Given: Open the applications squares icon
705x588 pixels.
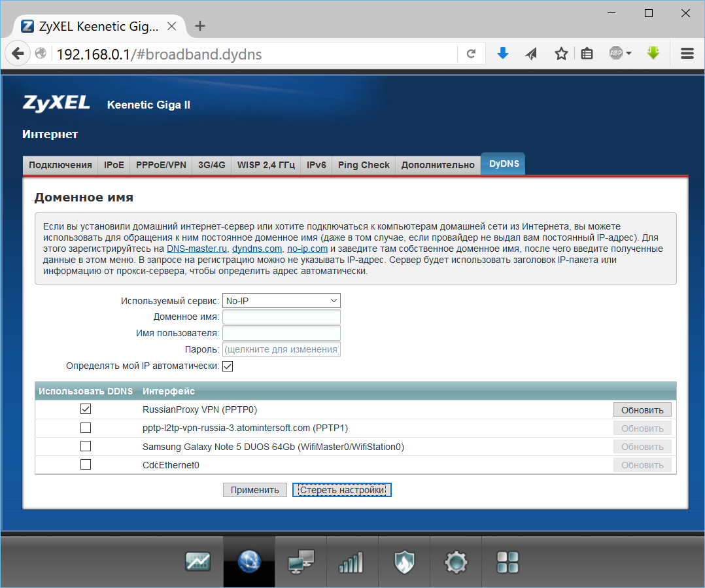Looking at the screenshot, I should coord(507,562).
